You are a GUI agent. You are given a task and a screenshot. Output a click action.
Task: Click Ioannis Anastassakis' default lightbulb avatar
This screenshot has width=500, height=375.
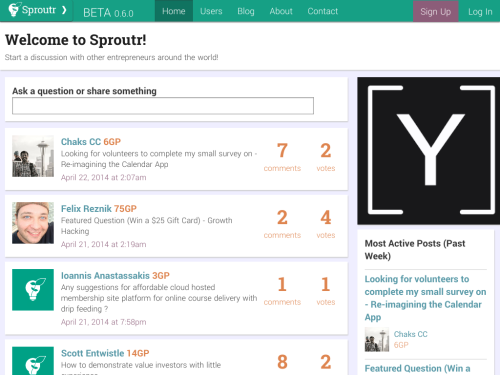click(x=33, y=290)
